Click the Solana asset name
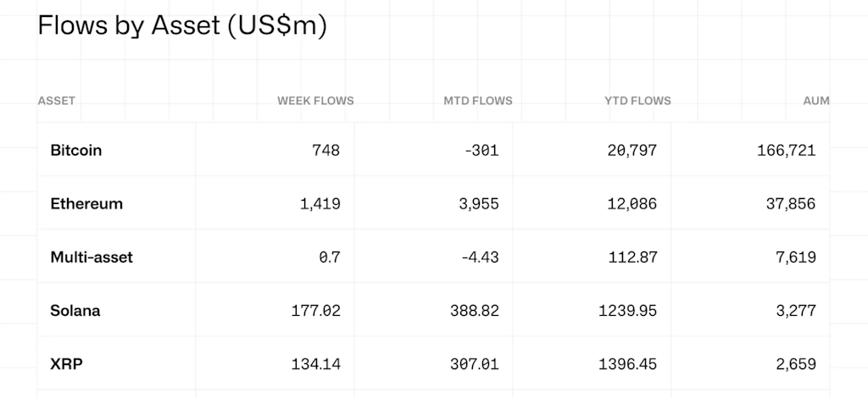 coord(75,311)
